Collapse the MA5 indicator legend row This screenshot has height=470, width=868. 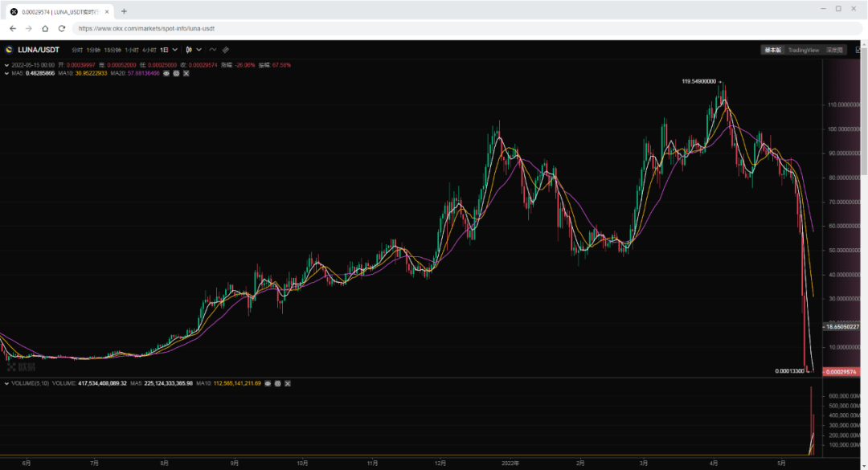coord(5,73)
